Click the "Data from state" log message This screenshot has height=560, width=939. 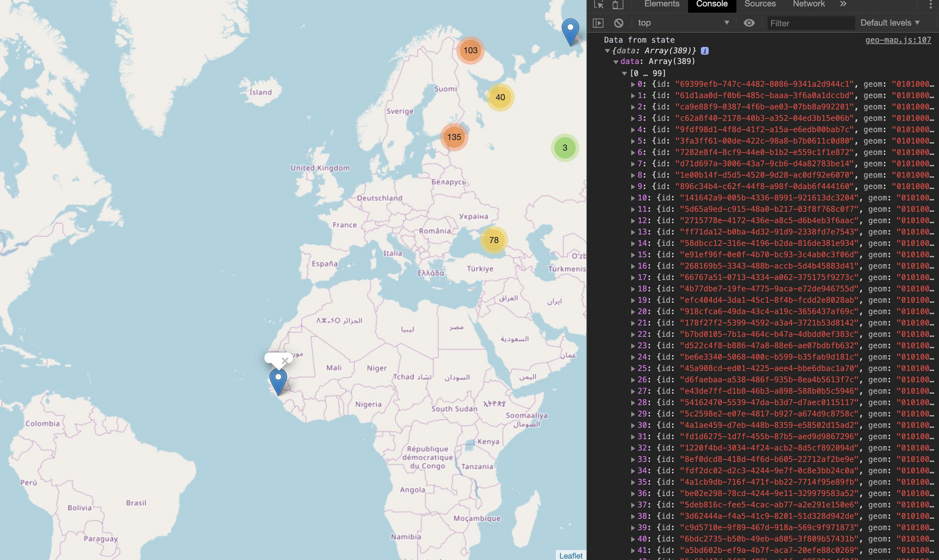(x=639, y=40)
